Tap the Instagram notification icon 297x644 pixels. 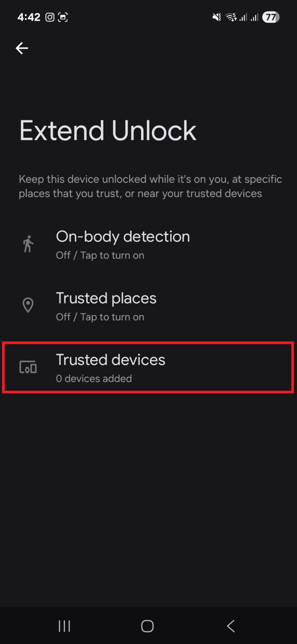tap(50, 17)
